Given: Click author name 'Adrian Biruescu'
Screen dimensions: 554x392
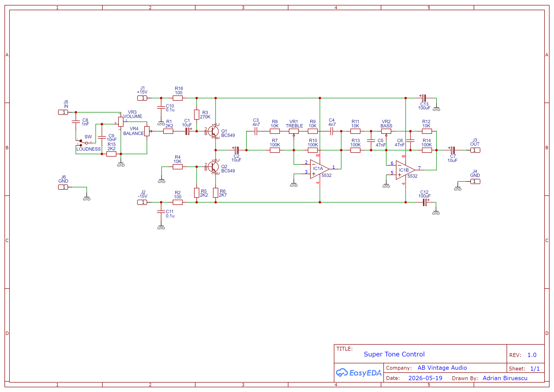Looking at the screenshot, I should click(x=505, y=378).
